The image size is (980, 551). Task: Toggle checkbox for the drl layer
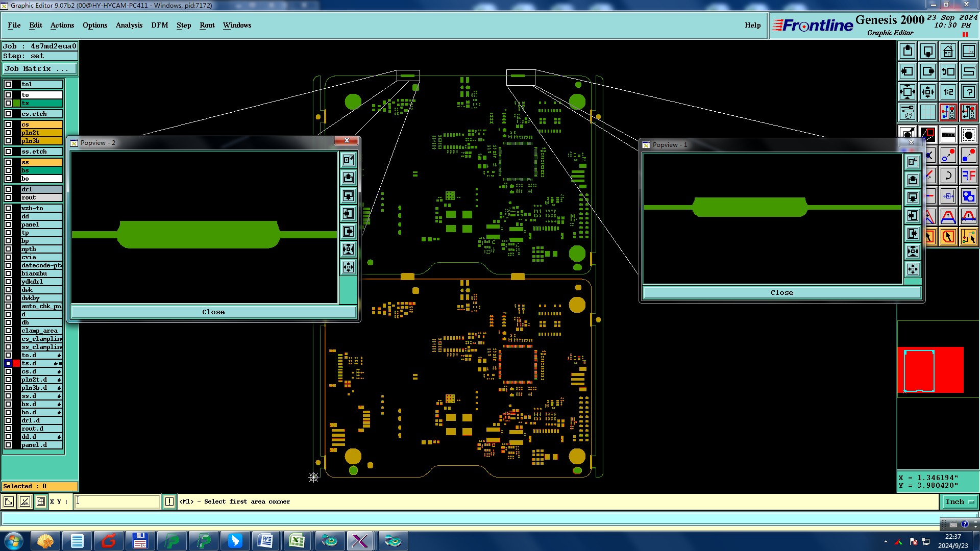click(8, 189)
